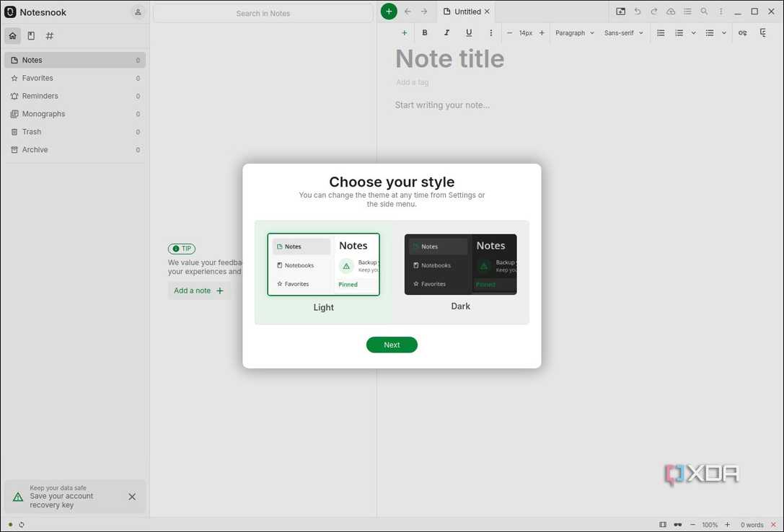The image size is (784, 532).
Task: Redo the last editor action
Action: click(x=654, y=12)
